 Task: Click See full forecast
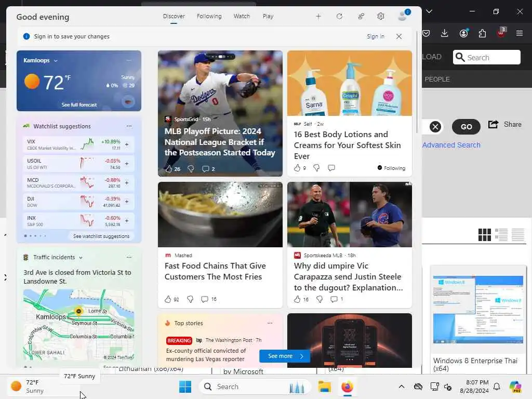[x=79, y=105]
